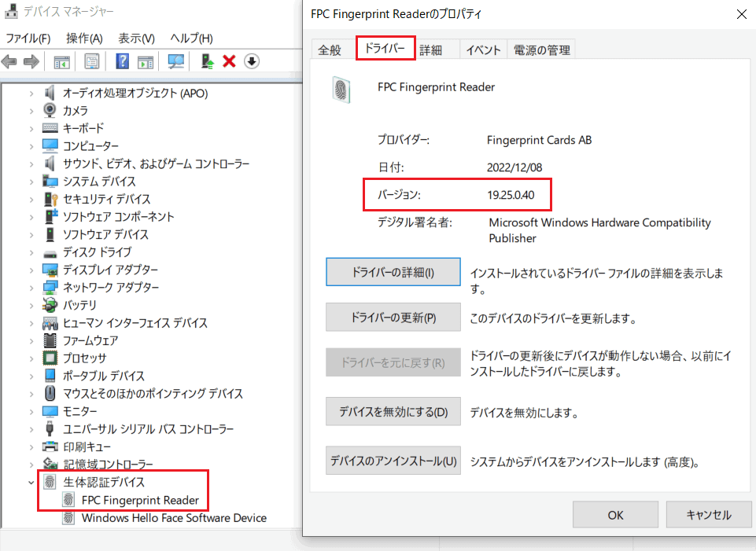Click the provider text Fingerprint Cards AB
Screen dimensions: 756x551
tap(539, 140)
